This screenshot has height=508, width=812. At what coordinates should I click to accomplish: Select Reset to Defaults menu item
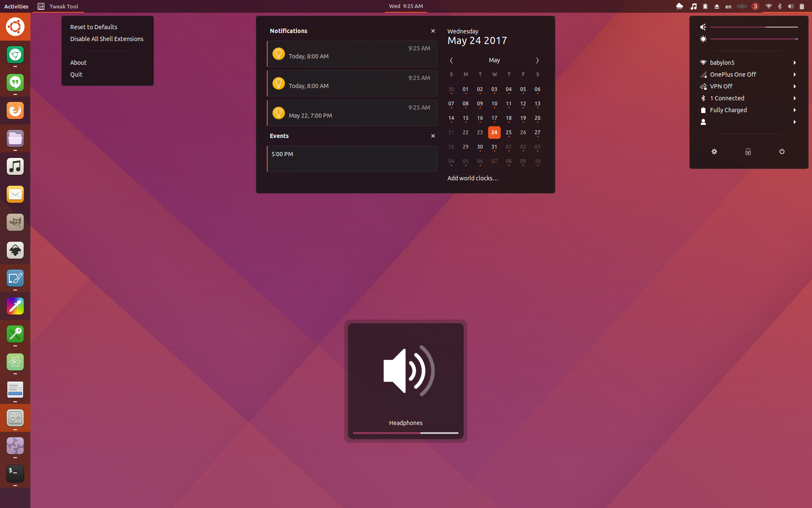pyautogui.click(x=93, y=27)
